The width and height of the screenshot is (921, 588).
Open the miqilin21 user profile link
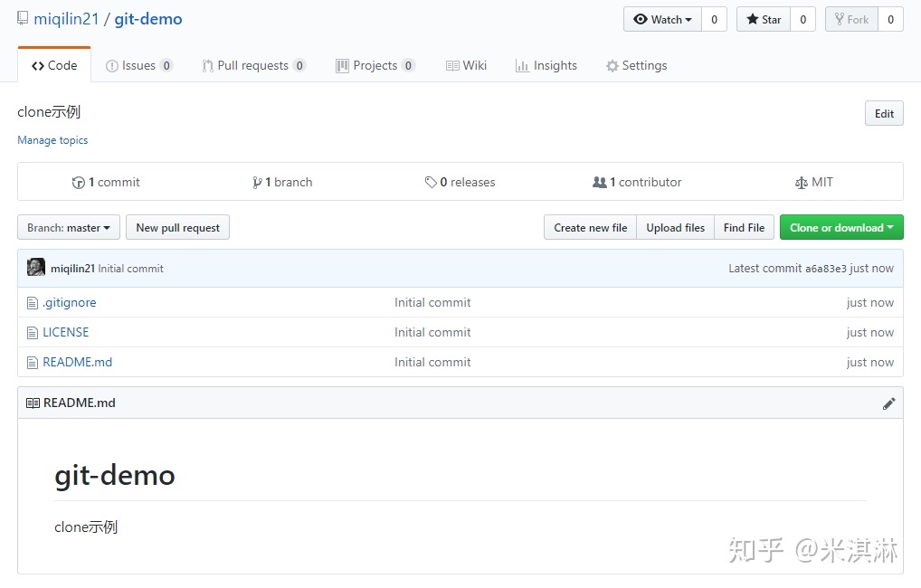(x=66, y=19)
